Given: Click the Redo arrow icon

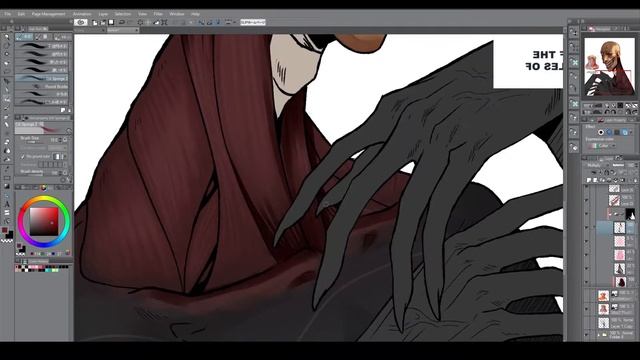Looking at the screenshot, I should point(130,22).
